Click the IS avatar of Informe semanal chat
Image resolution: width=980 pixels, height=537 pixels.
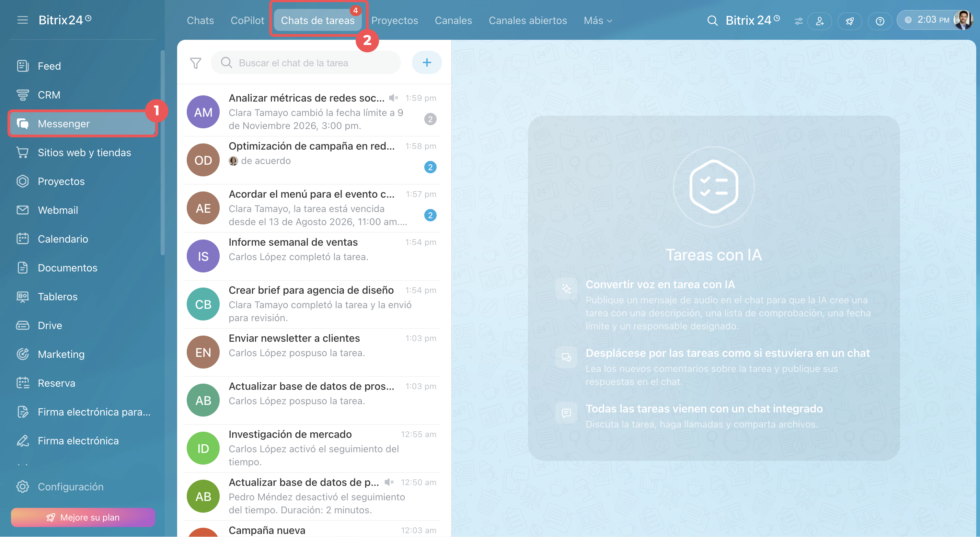point(203,256)
